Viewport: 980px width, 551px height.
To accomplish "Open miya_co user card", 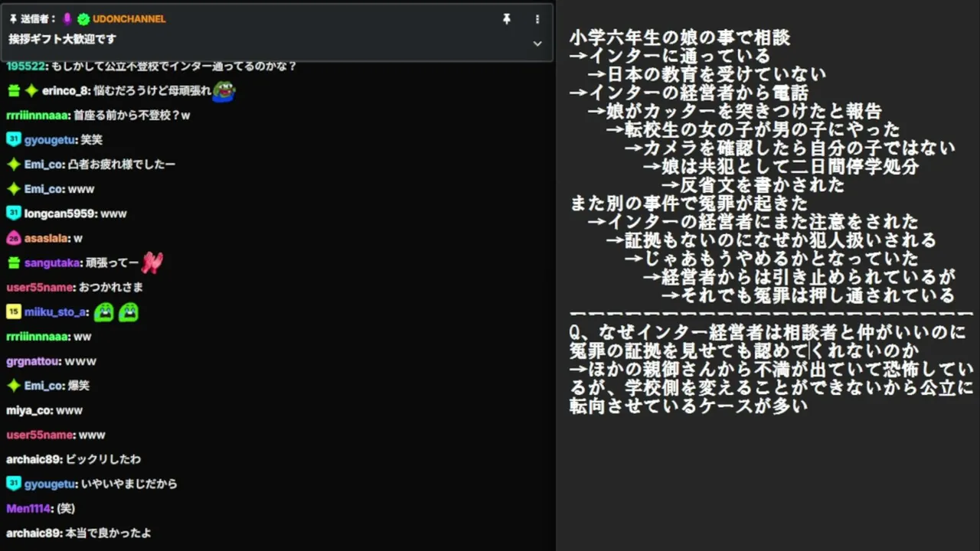I will pyautogui.click(x=29, y=410).
